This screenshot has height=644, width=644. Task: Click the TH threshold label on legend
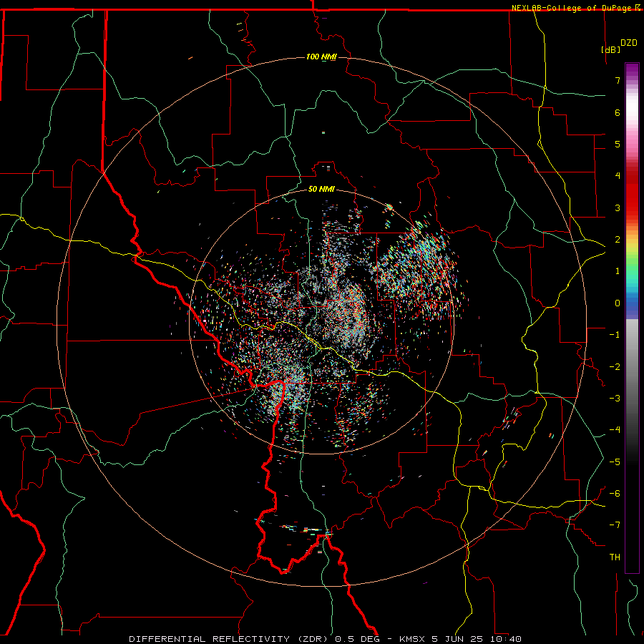(x=615, y=557)
